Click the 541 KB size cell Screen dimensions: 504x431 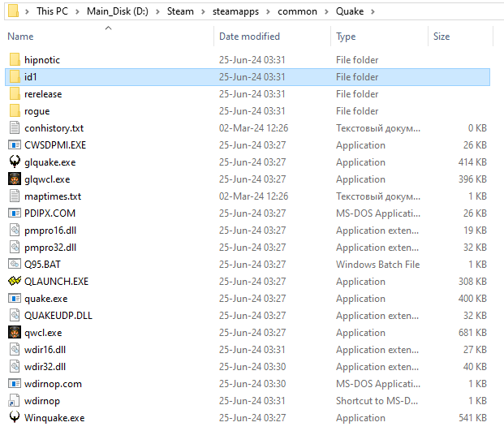coord(472,418)
